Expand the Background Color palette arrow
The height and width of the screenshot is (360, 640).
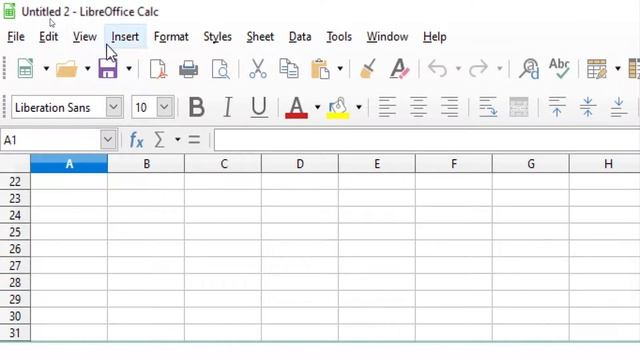[359, 107]
